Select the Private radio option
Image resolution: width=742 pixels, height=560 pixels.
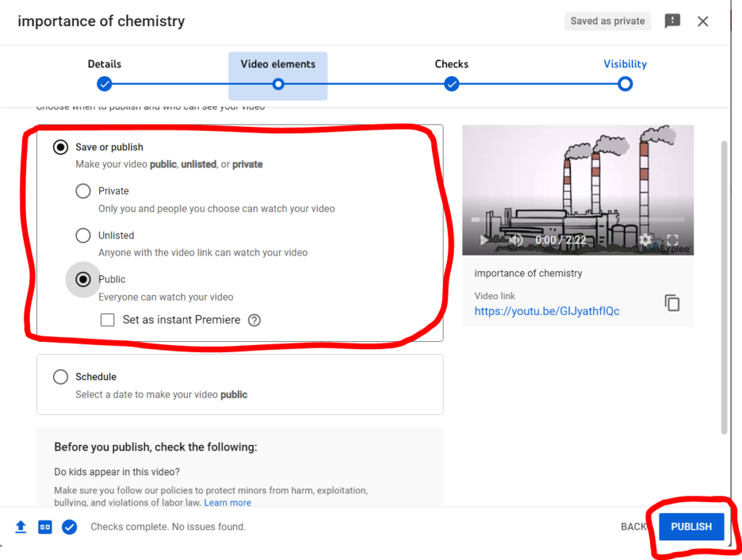pyautogui.click(x=83, y=191)
